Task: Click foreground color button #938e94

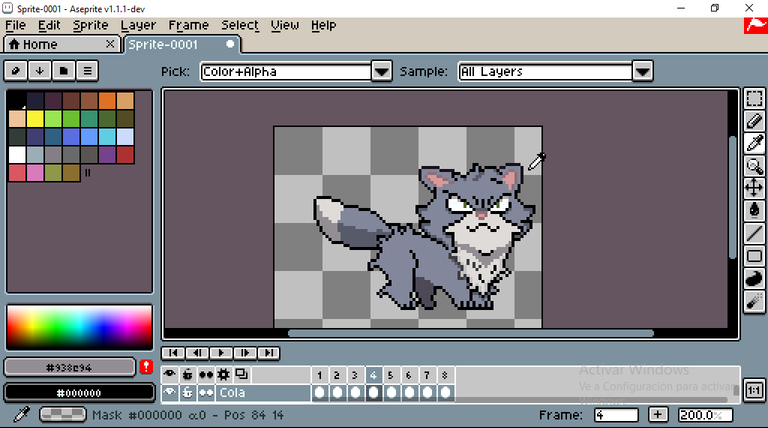Action: pos(70,367)
